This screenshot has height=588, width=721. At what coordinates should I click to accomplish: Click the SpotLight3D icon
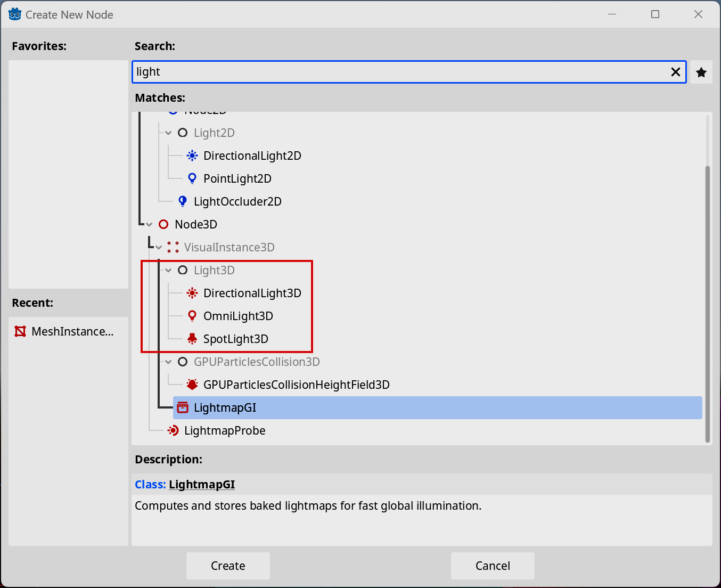[x=192, y=339]
